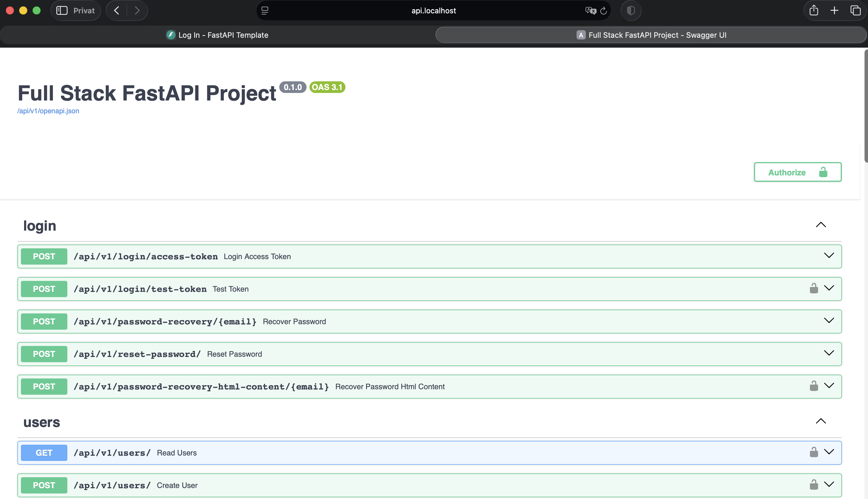Click the /api/v1/password-recovery/{email} path
The height and width of the screenshot is (499, 868).
click(165, 322)
